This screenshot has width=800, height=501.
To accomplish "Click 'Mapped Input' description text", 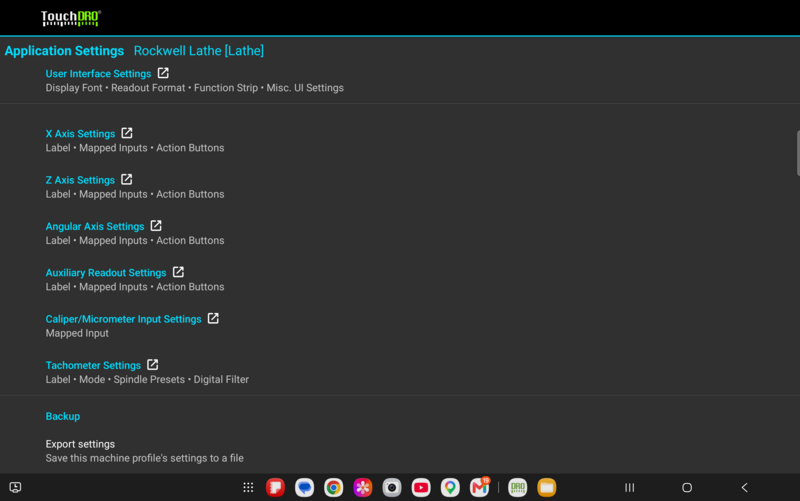I will pos(77,333).
